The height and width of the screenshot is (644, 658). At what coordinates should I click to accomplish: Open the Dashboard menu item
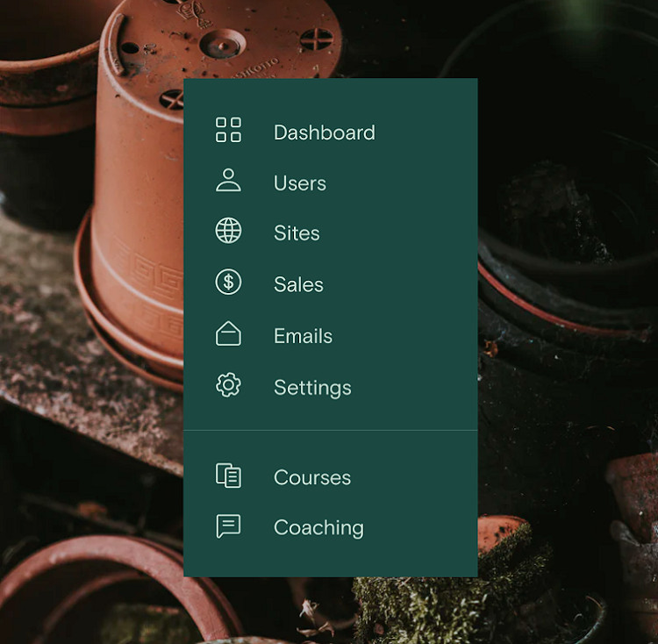(325, 132)
